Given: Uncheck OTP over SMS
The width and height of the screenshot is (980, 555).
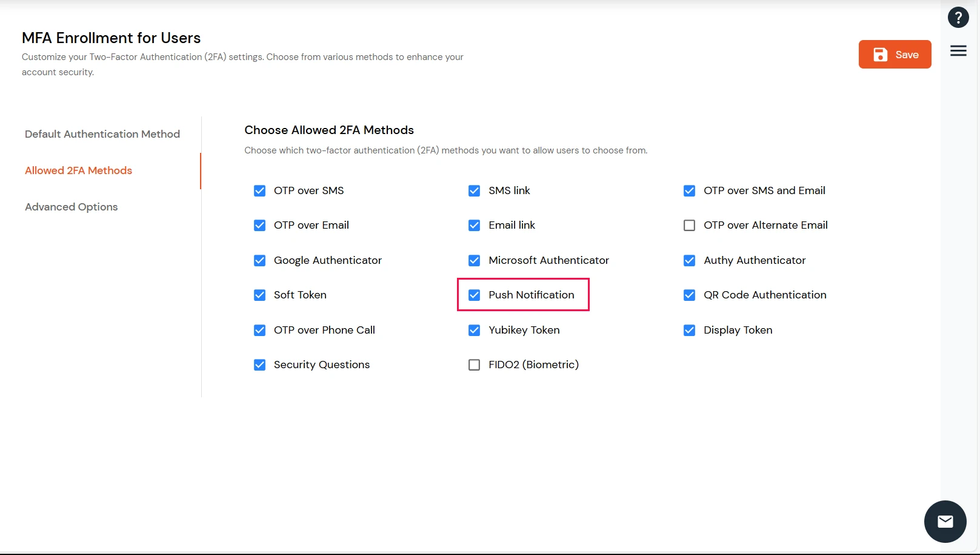Looking at the screenshot, I should 259,190.
